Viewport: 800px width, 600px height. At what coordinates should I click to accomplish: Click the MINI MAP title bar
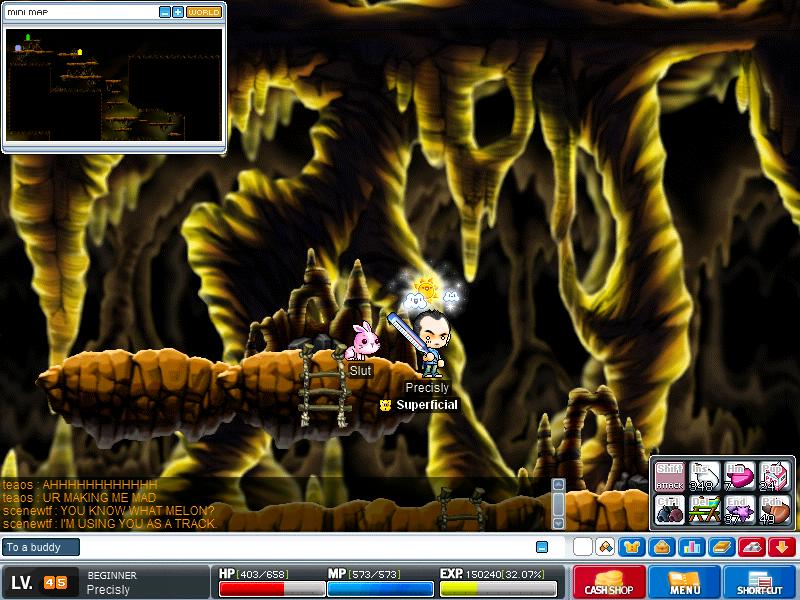click(82, 12)
